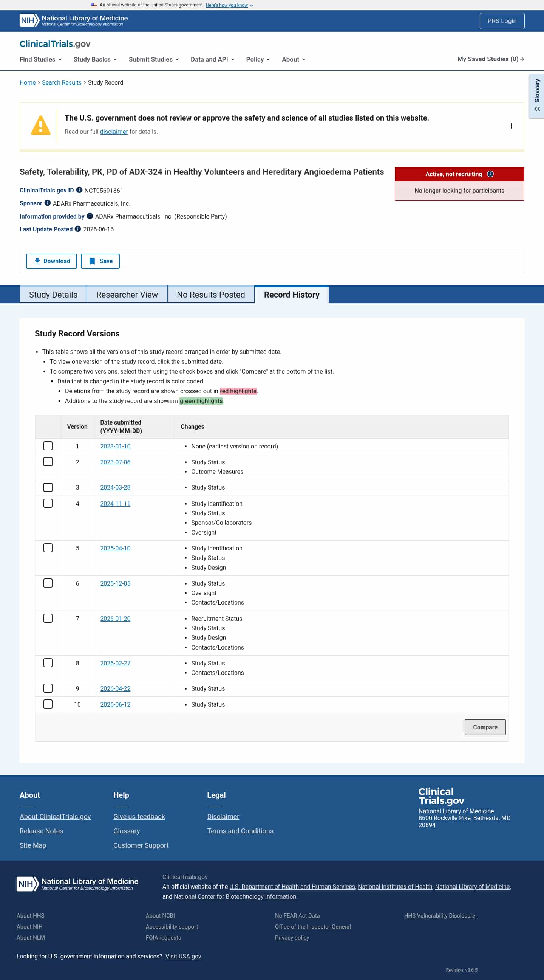Select the Record History tab
This screenshot has height=980, width=544.
pyautogui.click(x=292, y=295)
